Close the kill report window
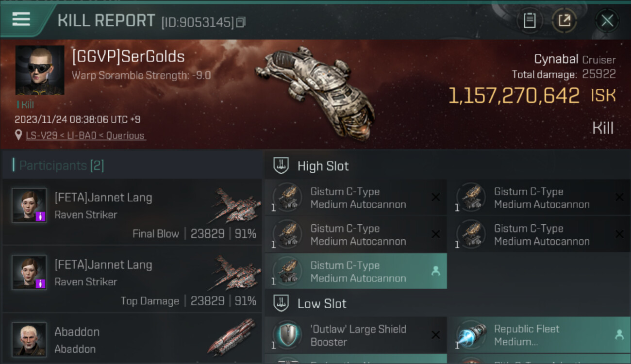Viewport: 631px width, 364px height. (607, 20)
